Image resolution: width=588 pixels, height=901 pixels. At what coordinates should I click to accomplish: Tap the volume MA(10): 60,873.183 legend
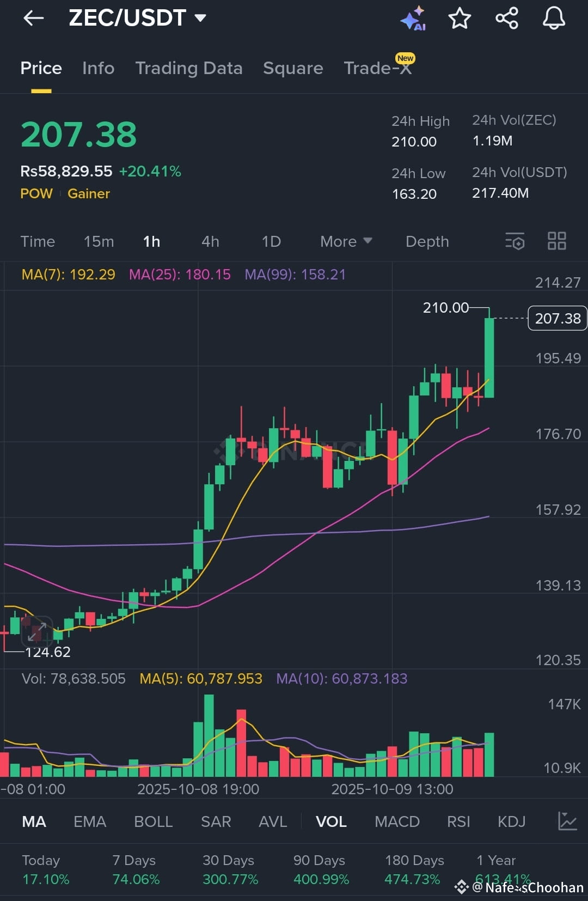click(x=342, y=678)
